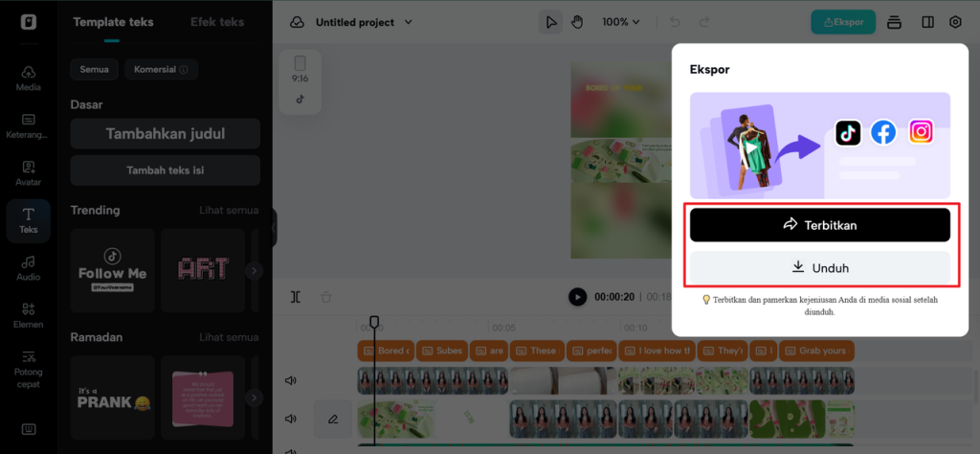This screenshot has height=454, width=980.
Task: Select the hand pan tool
Action: point(576,23)
